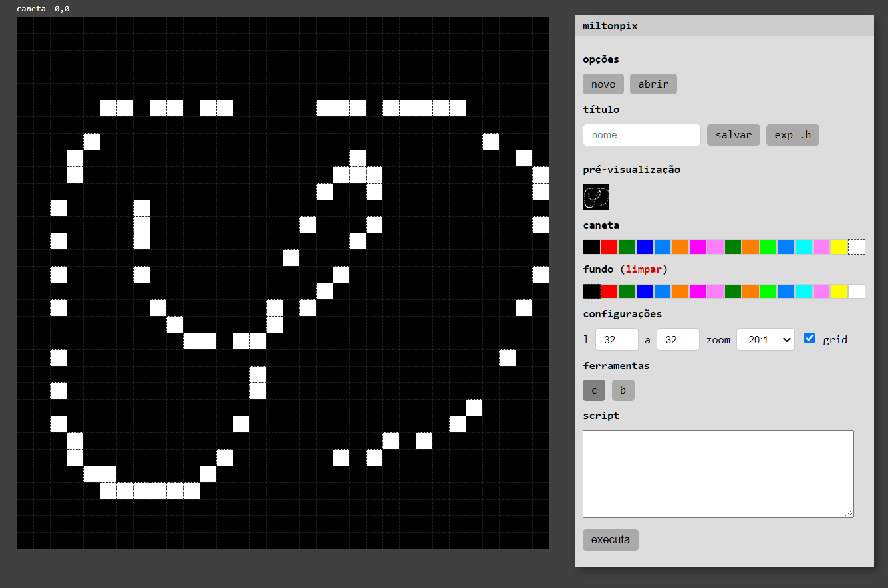Pick lime green in the caneta palette
The height and width of the screenshot is (588, 888).
coord(768,247)
